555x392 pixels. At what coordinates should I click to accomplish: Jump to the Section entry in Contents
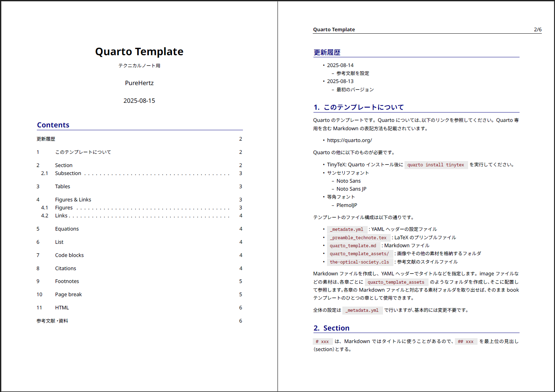[64, 165]
